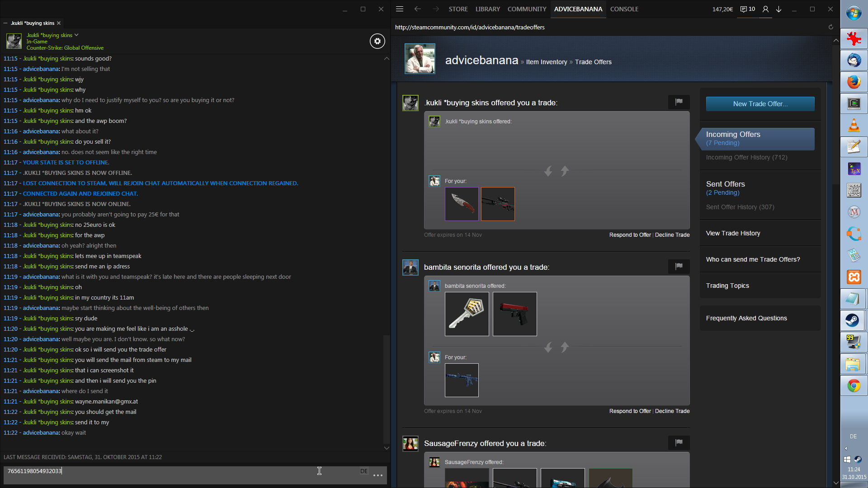Image resolution: width=868 pixels, height=488 pixels.
Task: Open Incoming Offer History link
Action: click(746, 157)
